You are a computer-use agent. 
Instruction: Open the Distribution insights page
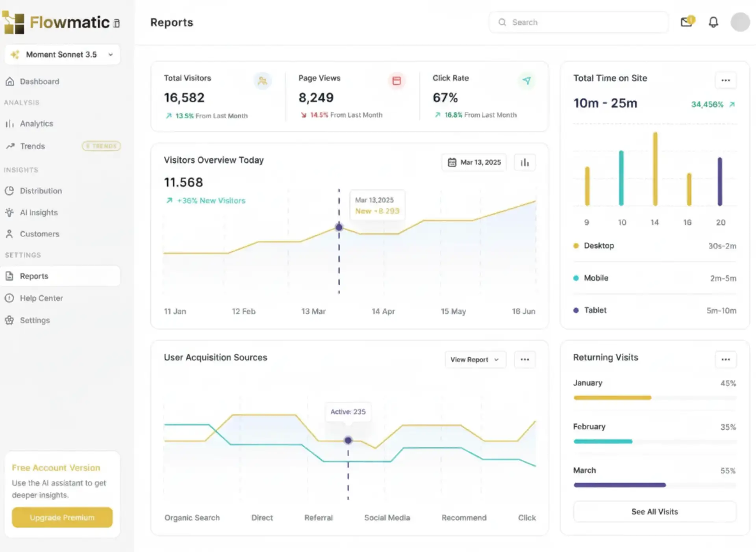click(41, 191)
